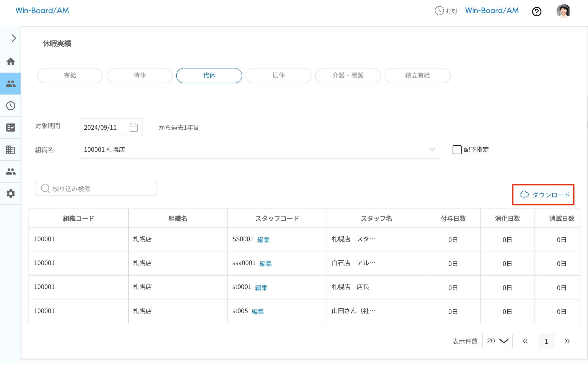The width and height of the screenshot is (588, 373).
Task: Open the Home icon in the sidebar
Action: pyautogui.click(x=11, y=62)
